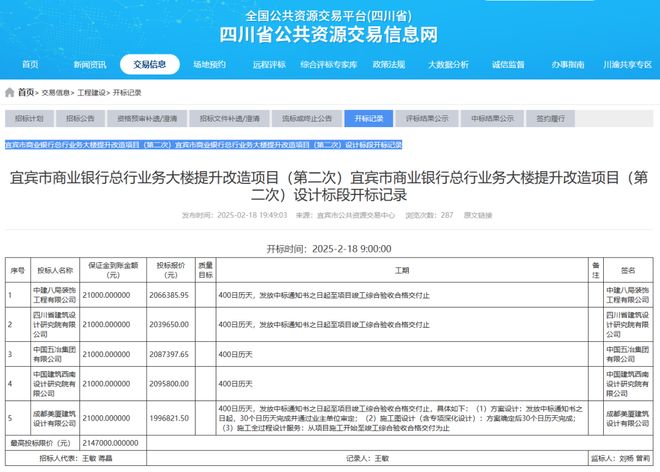
Task: Click max bid limit value 2147000.000000
Action: pyautogui.click(x=110, y=443)
